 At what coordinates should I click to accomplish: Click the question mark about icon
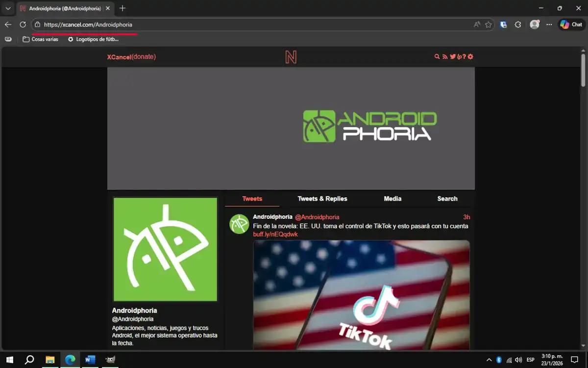pos(464,57)
